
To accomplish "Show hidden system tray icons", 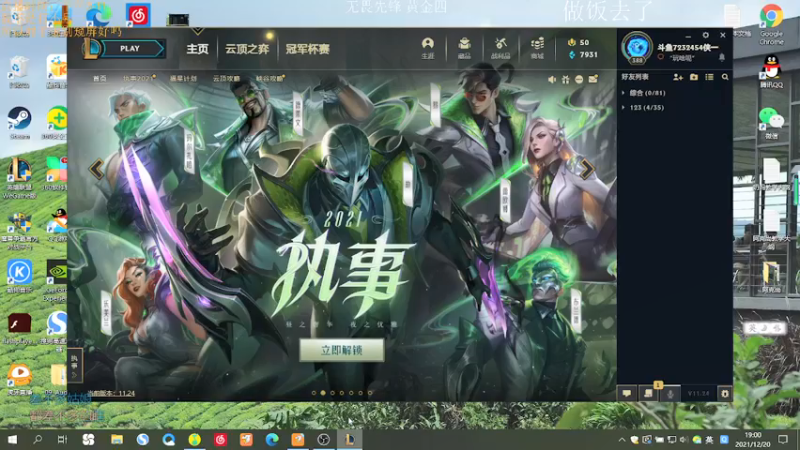I will pos(621,439).
